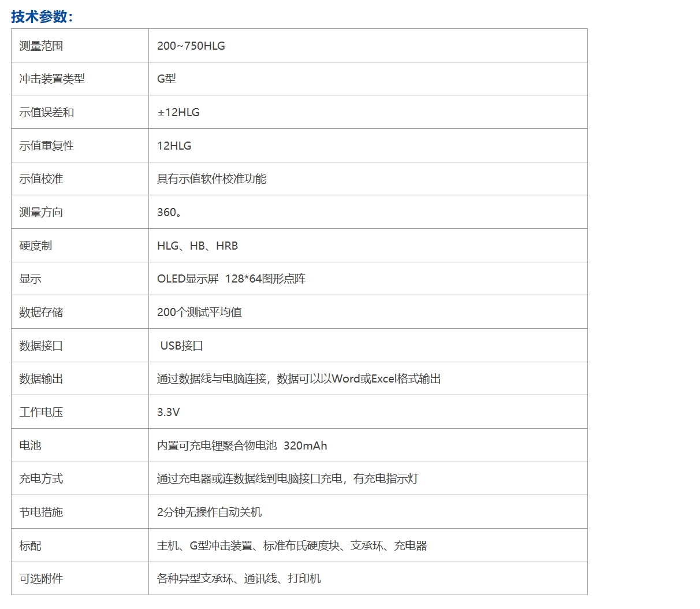
Task: Select the 硬度制 label
Action: pyautogui.click(x=36, y=246)
